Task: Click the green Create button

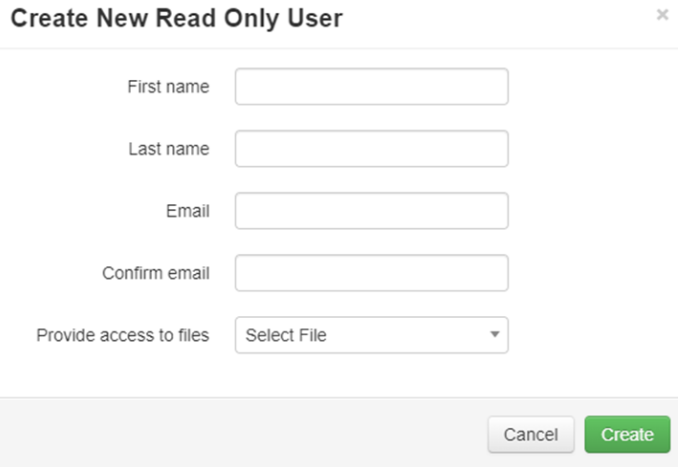Action: [x=627, y=435]
